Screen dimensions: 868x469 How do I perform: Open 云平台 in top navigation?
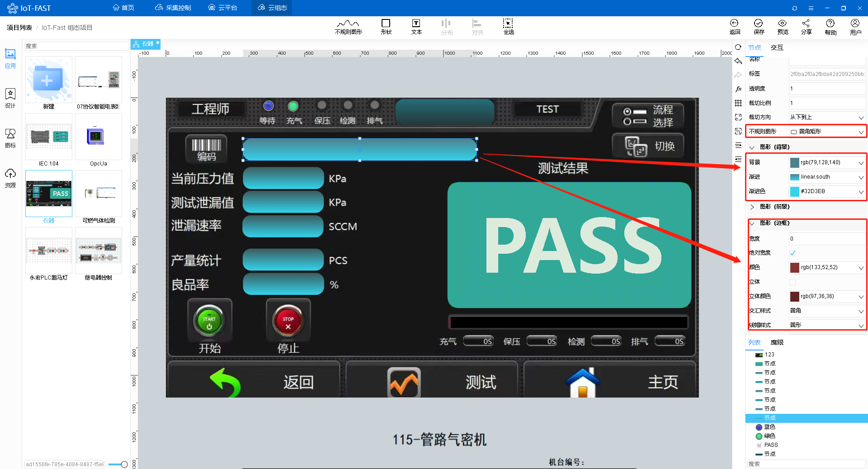pos(223,8)
